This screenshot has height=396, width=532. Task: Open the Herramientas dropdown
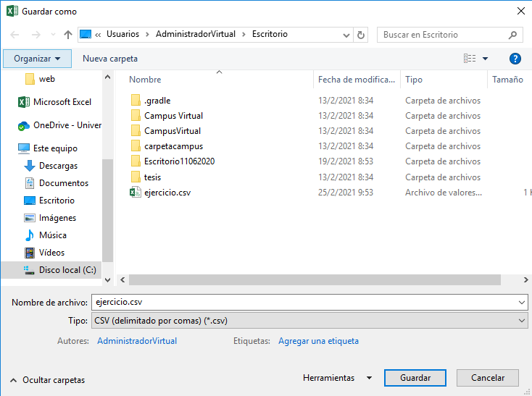click(x=337, y=378)
